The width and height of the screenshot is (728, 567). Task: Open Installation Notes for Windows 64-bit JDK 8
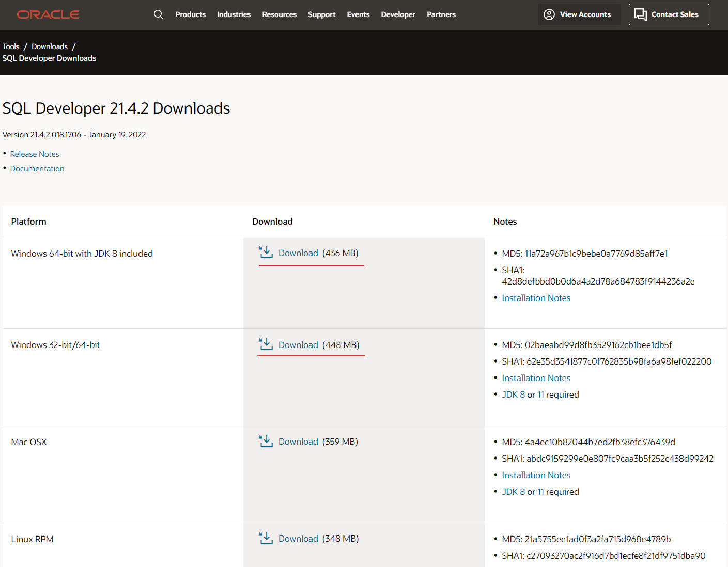click(x=536, y=298)
